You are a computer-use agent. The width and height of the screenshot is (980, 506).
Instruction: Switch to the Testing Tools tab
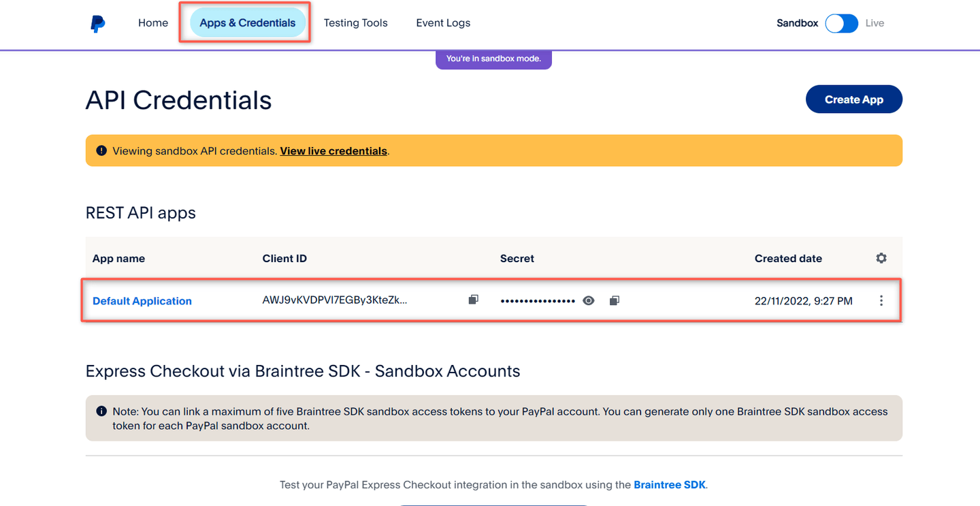(355, 22)
